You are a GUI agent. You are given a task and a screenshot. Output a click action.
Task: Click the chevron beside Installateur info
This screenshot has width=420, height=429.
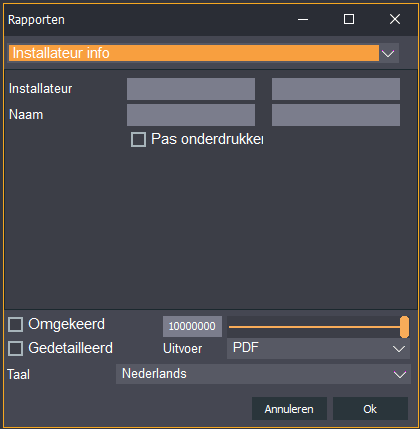(388, 53)
